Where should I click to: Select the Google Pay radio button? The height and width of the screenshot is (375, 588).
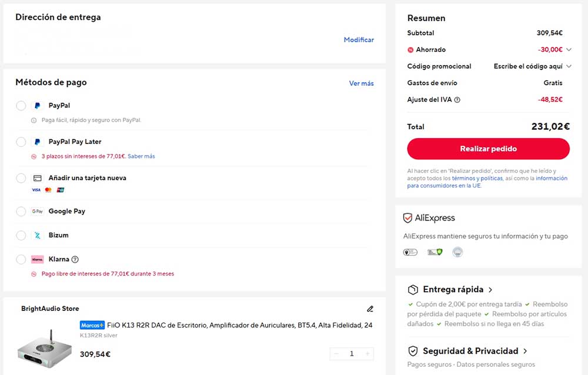pyautogui.click(x=21, y=212)
